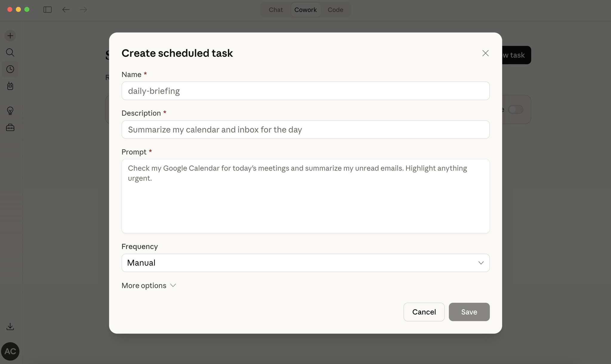Open the Frequency dropdown set to Manual
This screenshot has width=611, height=364.
[305, 263]
